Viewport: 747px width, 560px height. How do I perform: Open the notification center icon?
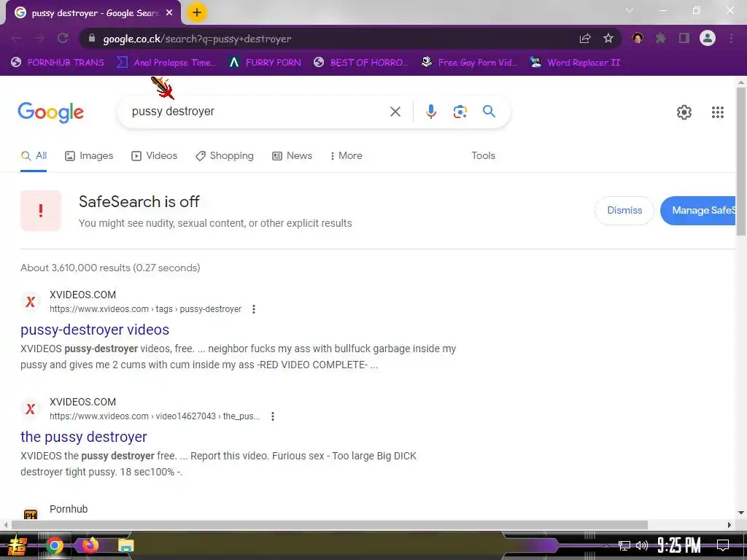(x=723, y=545)
